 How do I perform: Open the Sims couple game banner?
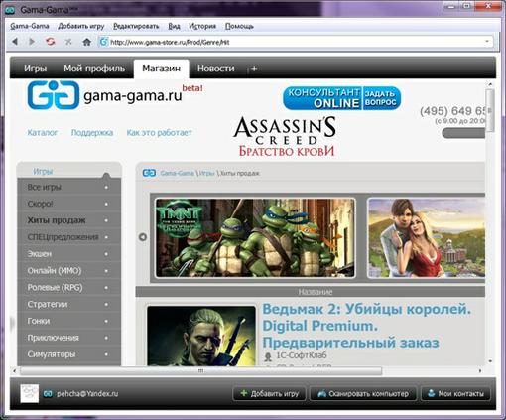point(426,237)
